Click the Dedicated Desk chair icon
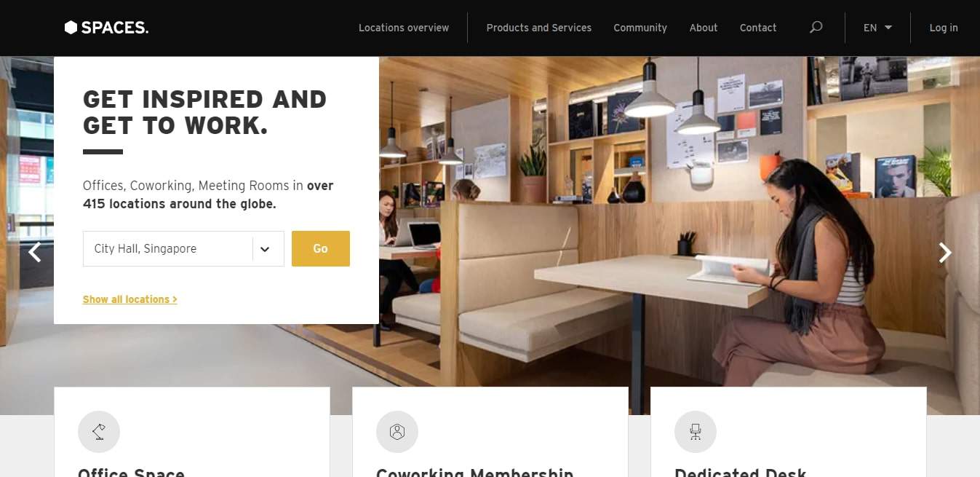Image resolution: width=980 pixels, height=477 pixels. 696,432
